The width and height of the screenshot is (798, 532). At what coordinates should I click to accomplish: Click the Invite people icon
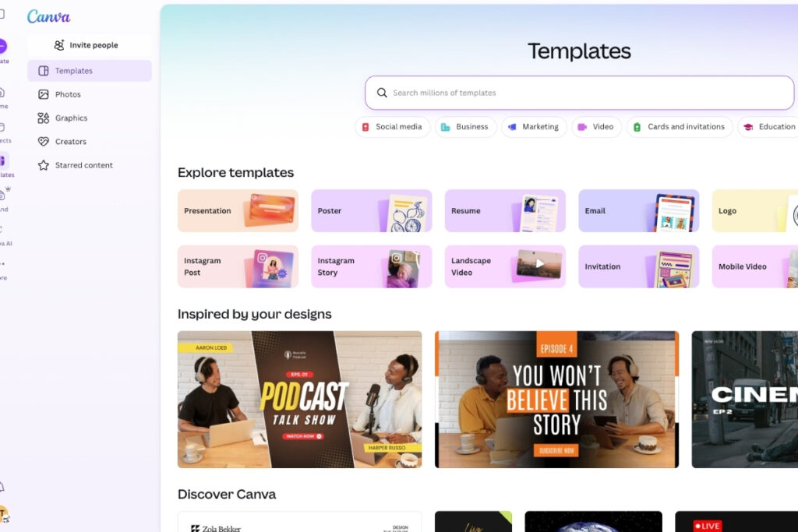59,45
